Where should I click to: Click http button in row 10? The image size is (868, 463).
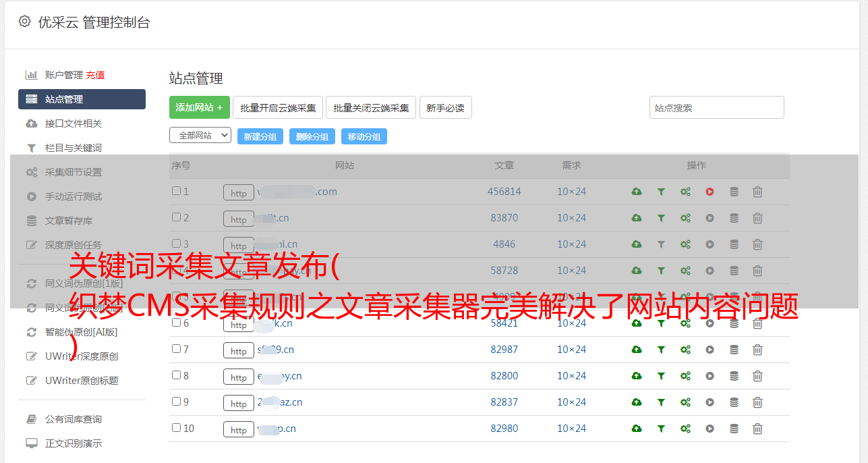239,430
